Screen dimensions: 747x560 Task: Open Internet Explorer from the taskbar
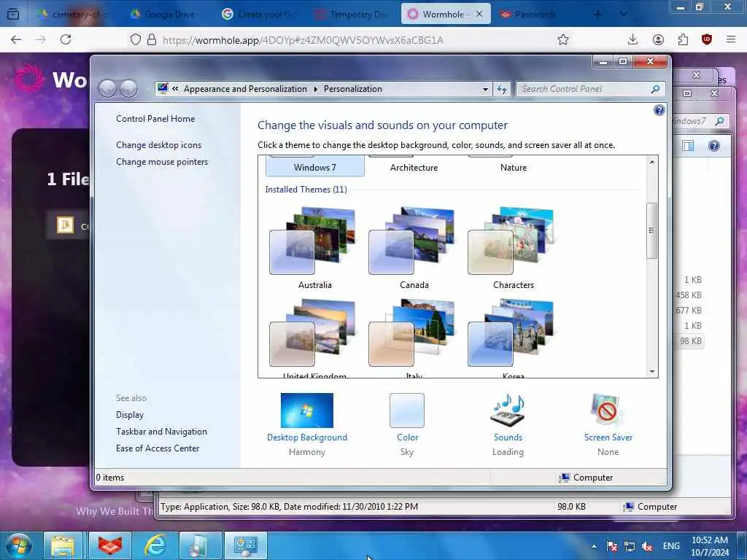point(155,545)
